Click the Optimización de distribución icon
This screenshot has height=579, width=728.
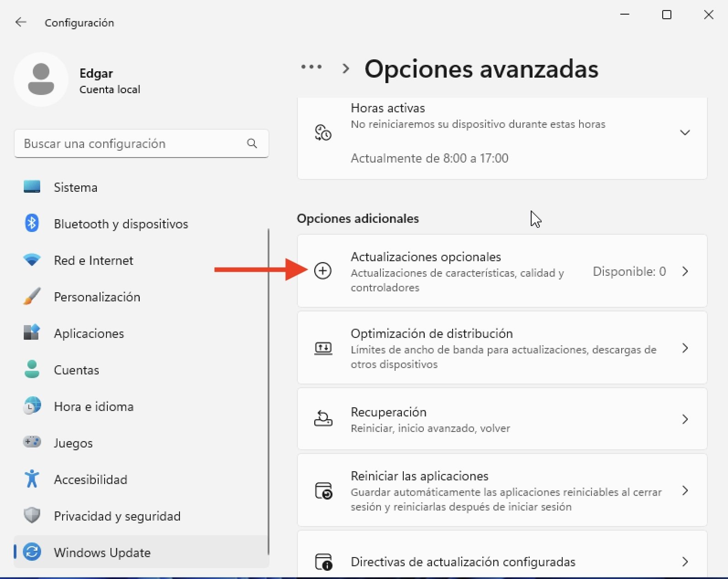pyautogui.click(x=323, y=348)
